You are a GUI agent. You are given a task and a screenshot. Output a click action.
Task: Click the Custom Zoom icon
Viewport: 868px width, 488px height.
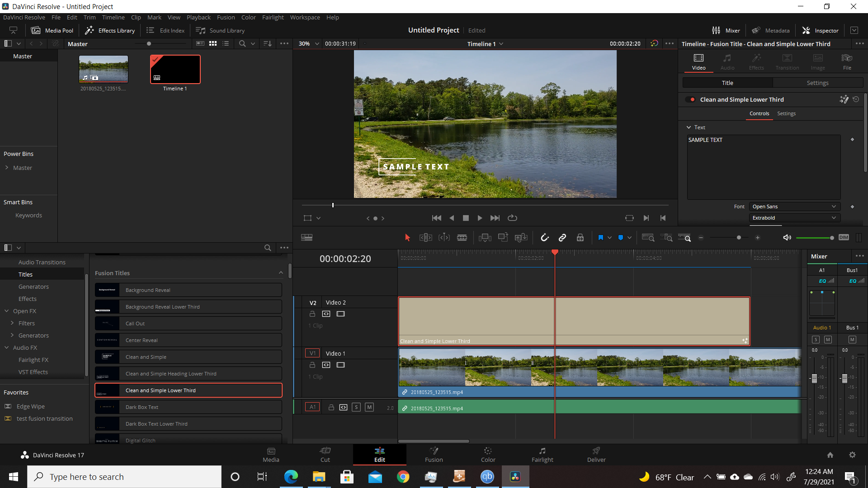684,238
